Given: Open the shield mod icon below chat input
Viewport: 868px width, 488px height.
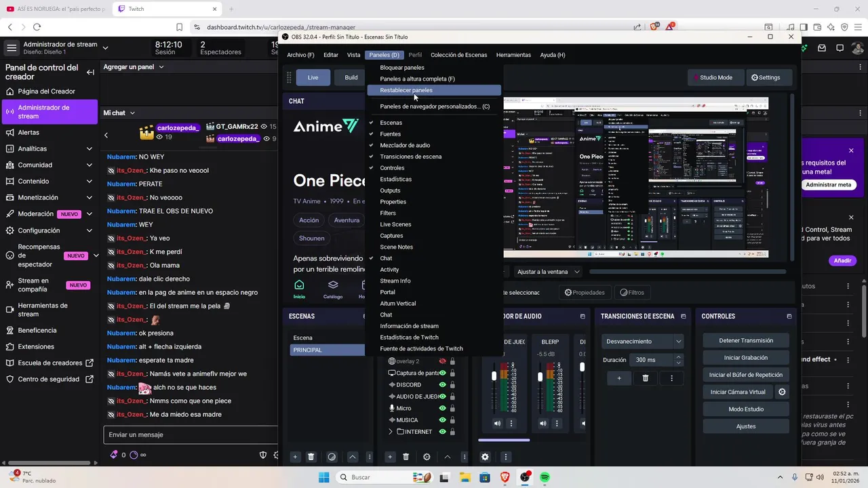Looking at the screenshot, I should [263, 455].
